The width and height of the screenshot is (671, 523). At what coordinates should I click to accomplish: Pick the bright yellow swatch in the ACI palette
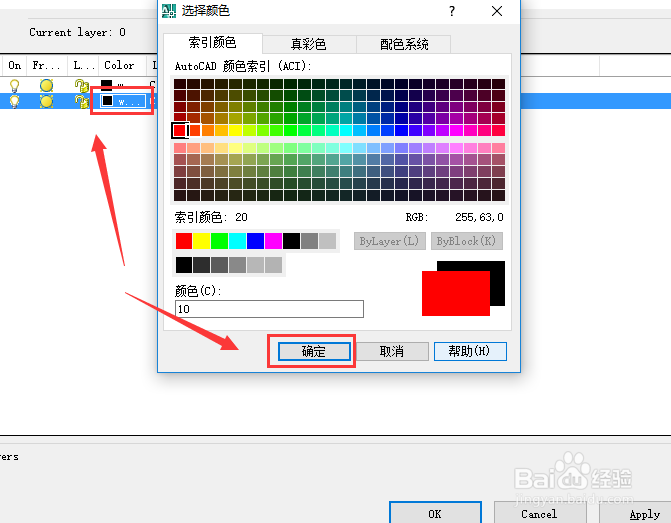[235, 131]
